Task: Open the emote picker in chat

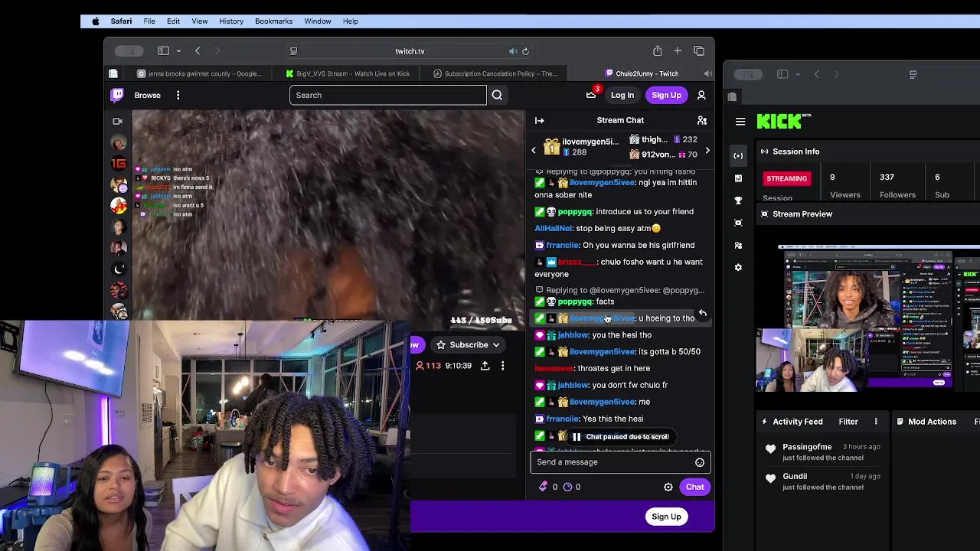Action: [700, 462]
